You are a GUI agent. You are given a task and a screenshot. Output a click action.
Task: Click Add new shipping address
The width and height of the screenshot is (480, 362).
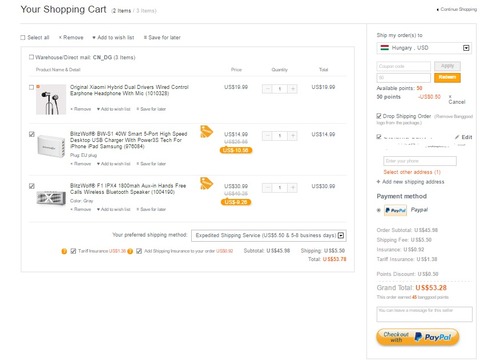(410, 182)
